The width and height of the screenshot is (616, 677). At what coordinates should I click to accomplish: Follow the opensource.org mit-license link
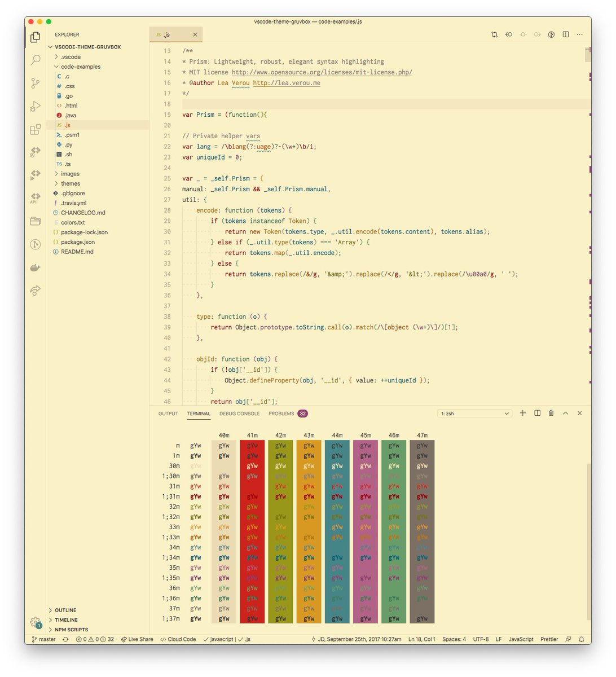click(x=322, y=72)
